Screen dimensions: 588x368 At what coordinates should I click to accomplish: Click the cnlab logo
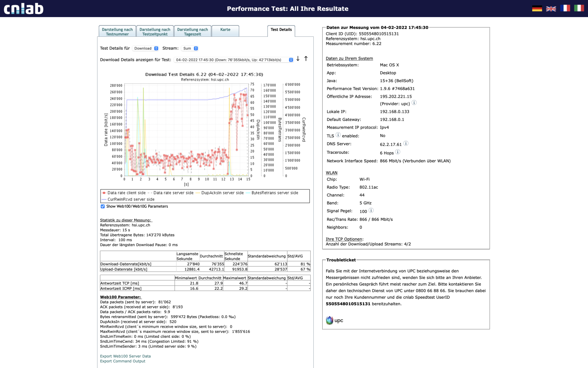tap(24, 9)
